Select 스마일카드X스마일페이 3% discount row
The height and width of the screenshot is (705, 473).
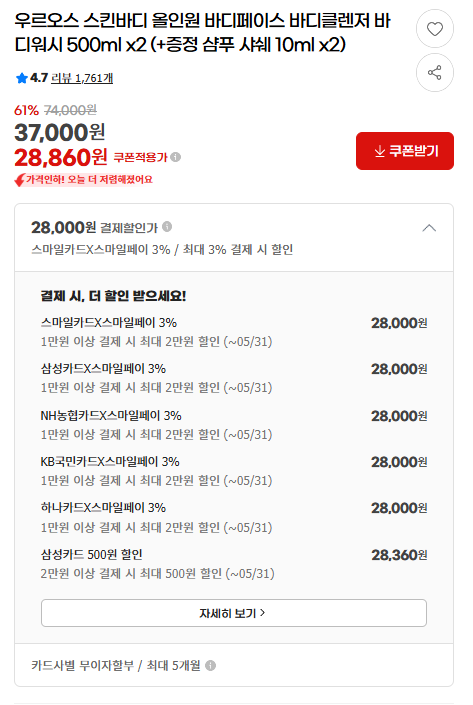click(234, 332)
